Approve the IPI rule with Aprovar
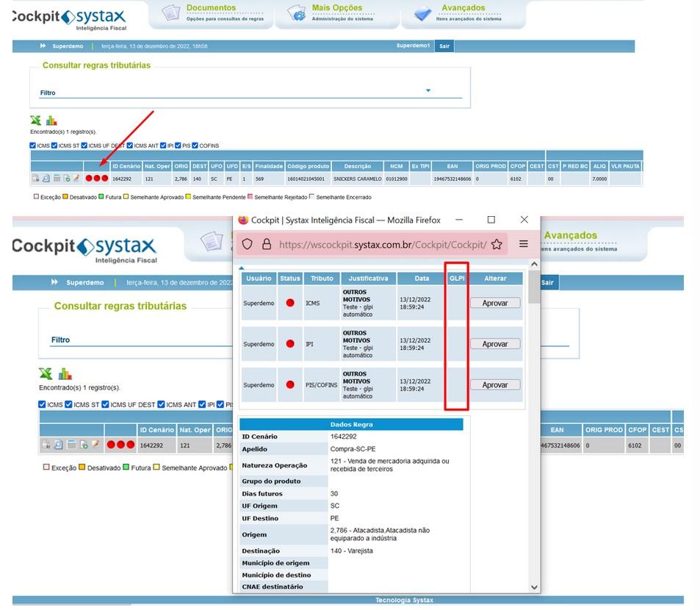Image resolution: width=700 pixels, height=610 pixels. pyautogui.click(x=495, y=344)
